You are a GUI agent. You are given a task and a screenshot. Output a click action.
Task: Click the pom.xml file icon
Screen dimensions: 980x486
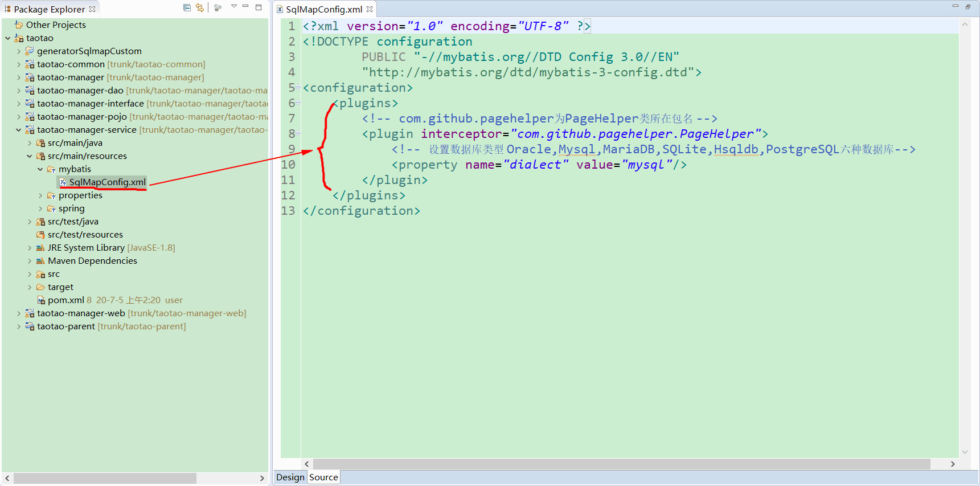point(41,300)
